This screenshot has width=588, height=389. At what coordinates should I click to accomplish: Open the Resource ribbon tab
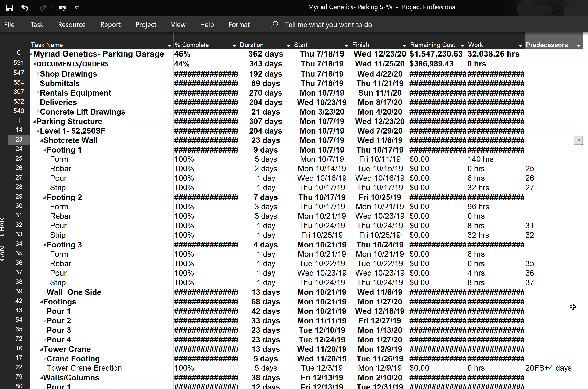click(72, 24)
